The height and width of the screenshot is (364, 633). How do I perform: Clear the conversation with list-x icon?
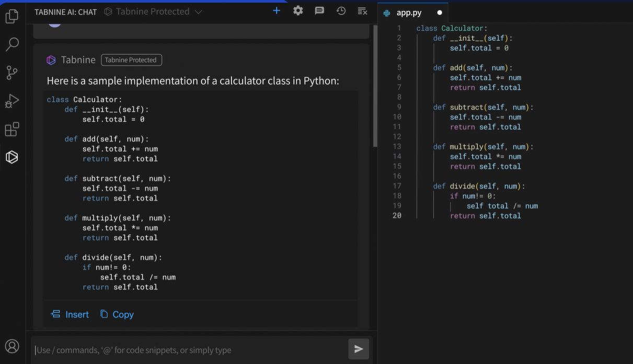pyautogui.click(x=362, y=10)
